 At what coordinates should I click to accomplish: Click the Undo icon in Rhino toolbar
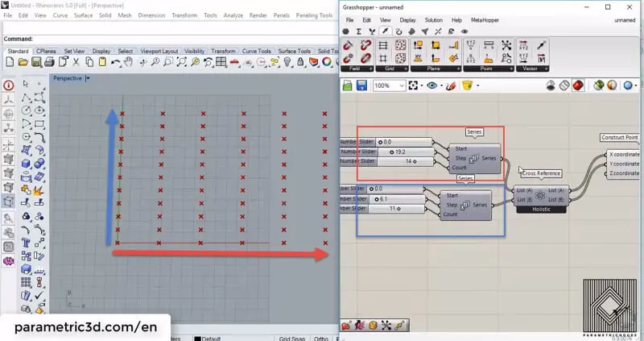115,62
